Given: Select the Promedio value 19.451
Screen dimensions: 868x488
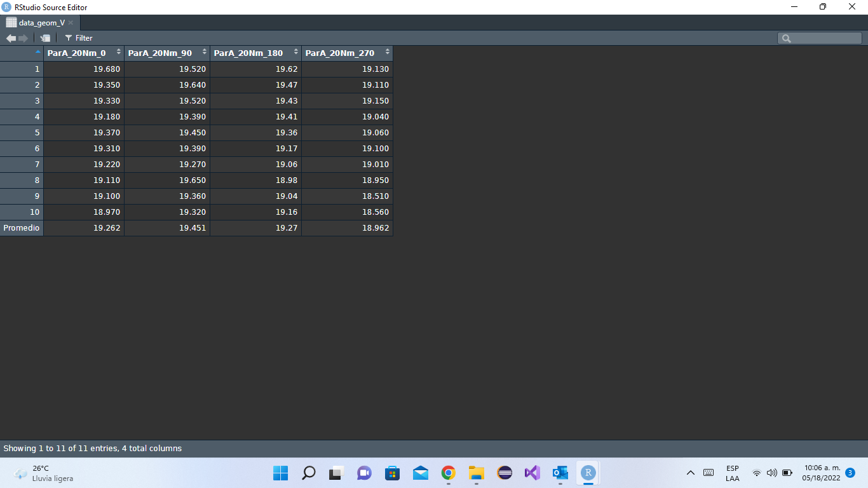Looking at the screenshot, I should tap(193, 228).
